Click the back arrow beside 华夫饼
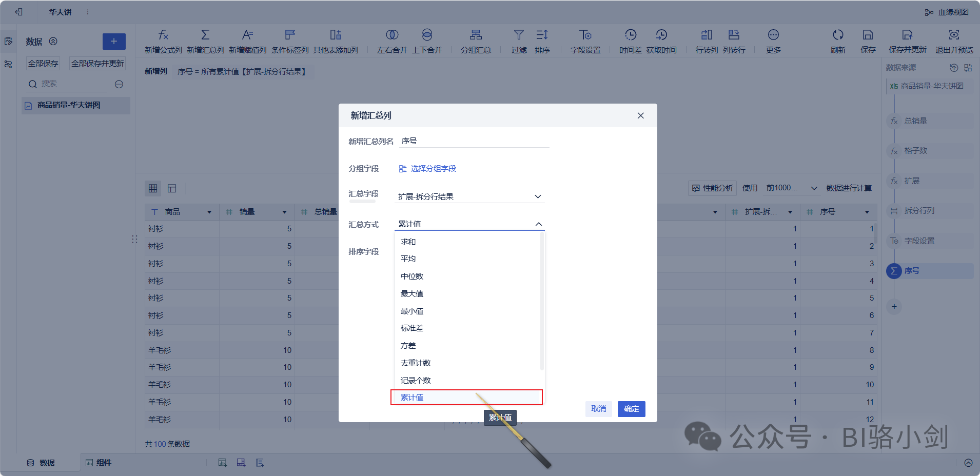Screen dimensions: 980x476 [19, 12]
